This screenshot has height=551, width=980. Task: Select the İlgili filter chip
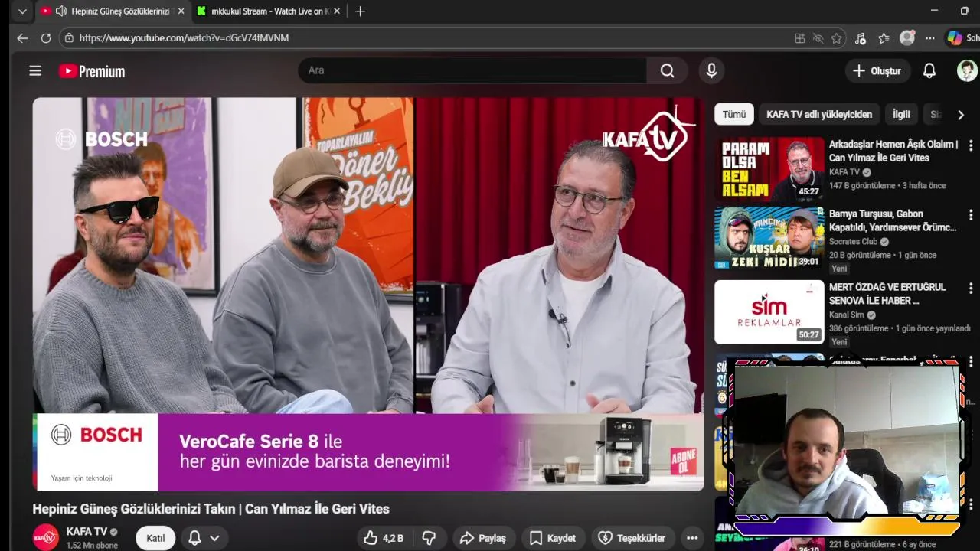901,114
